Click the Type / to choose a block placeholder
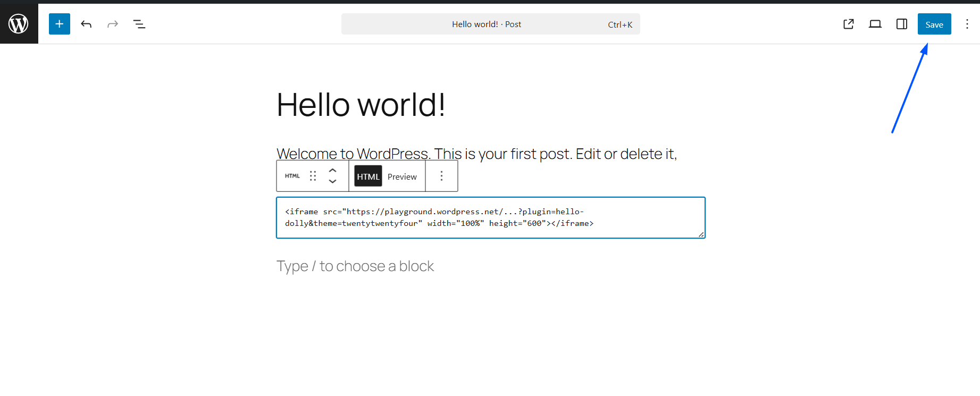Screen dimensions: 980x396 pos(355,266)
